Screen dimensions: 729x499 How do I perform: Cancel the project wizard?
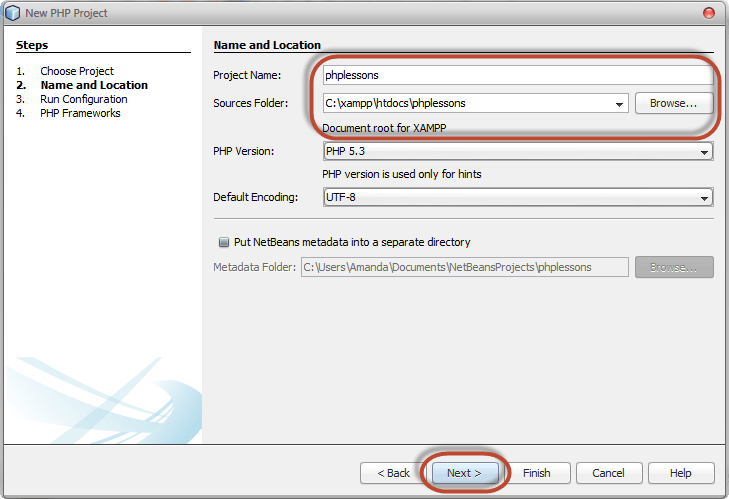pos(608,473)
